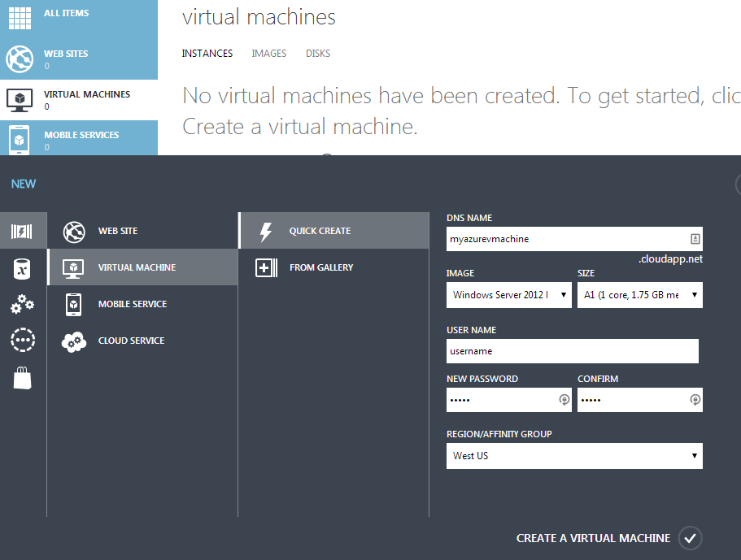Select Cloud Service in the NEW menu
The height and width of the screenshot is (560, 741).
[x=142, y=341]
